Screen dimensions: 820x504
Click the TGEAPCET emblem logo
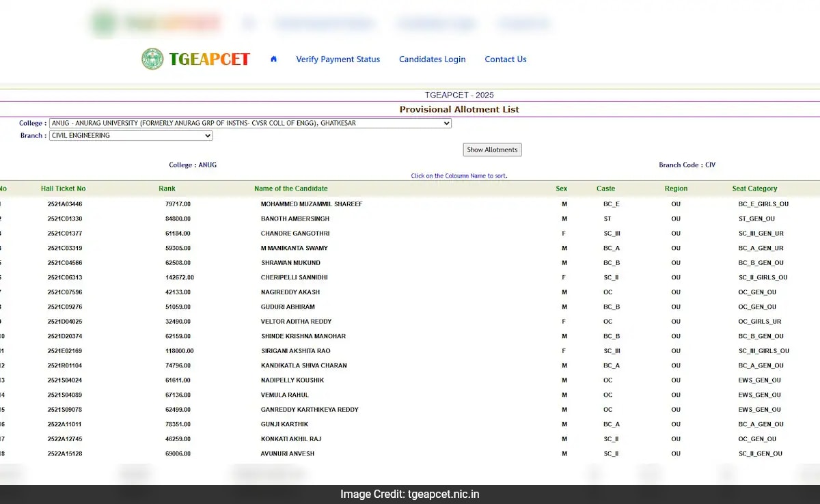[154, 59]
